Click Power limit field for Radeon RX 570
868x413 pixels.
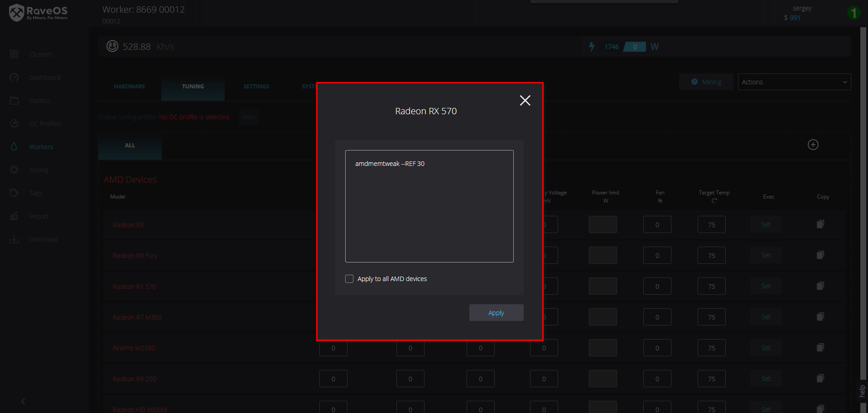(x=603, y=286)
